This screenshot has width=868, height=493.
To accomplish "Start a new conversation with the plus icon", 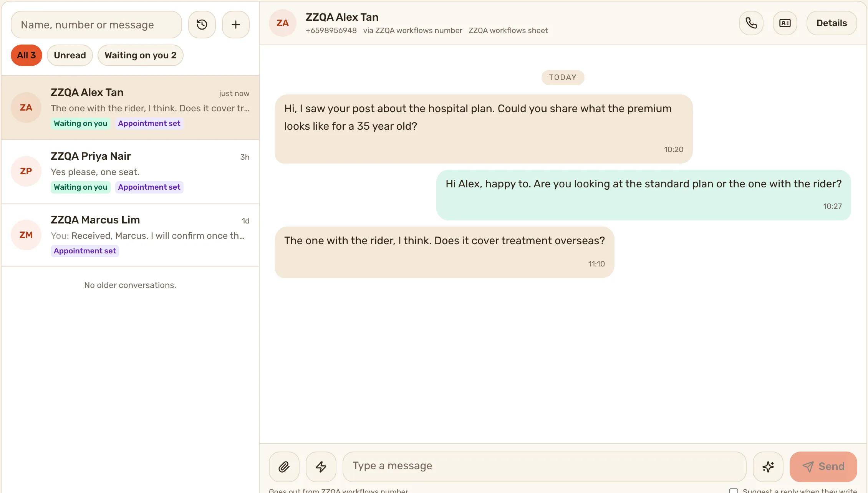I will tap(236, 25).
